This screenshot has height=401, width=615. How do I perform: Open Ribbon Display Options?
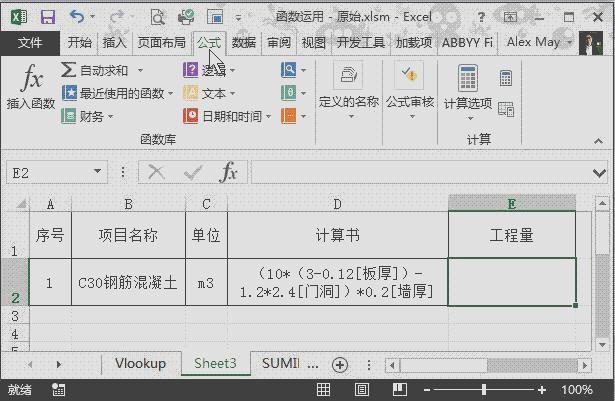(x=510, y=17)
